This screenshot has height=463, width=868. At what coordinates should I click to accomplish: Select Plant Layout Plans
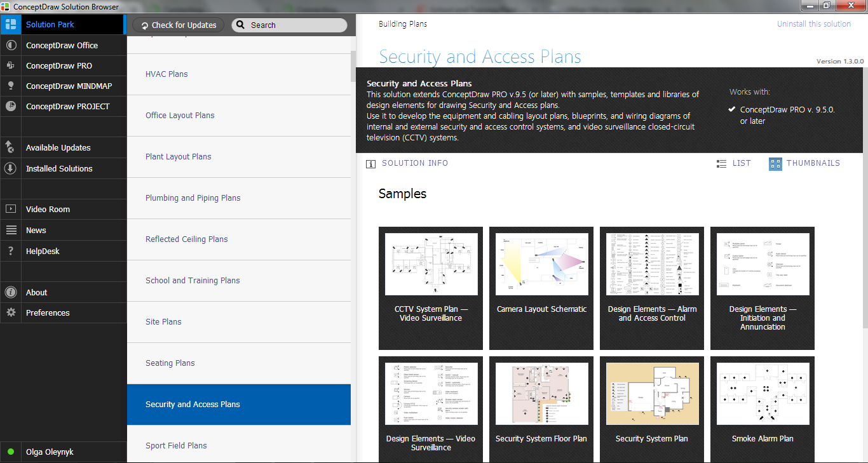239,157
